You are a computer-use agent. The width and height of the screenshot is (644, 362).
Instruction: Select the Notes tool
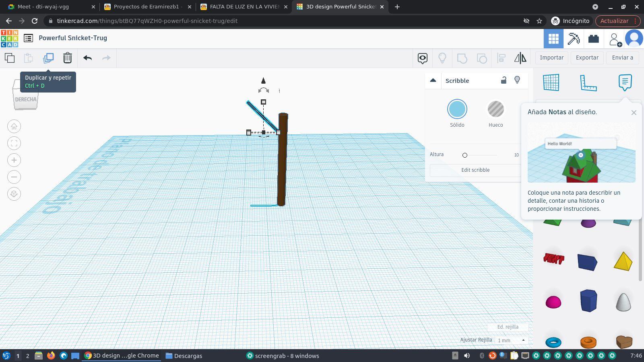coord(625,82)
